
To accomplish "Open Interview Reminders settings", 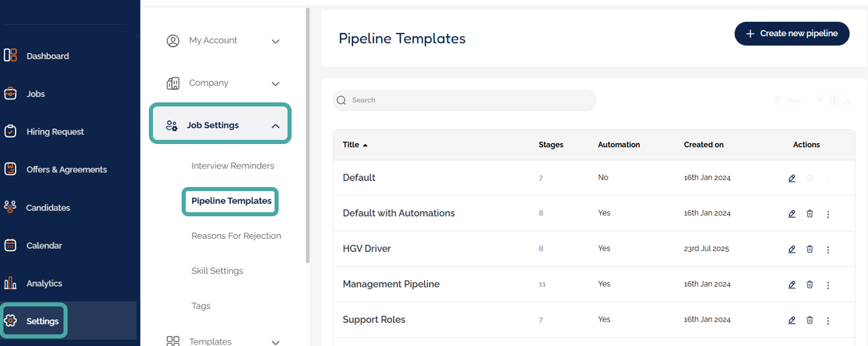I will click(x=233, y=166).
